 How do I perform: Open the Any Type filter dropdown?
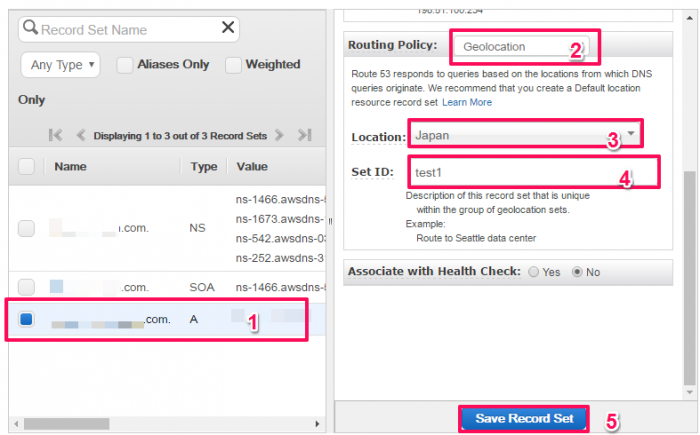pyautogui.click(x=60, y=65)
